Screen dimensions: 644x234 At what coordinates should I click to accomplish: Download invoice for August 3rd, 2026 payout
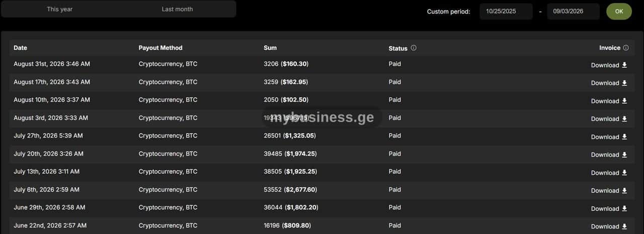click(609, 119)
